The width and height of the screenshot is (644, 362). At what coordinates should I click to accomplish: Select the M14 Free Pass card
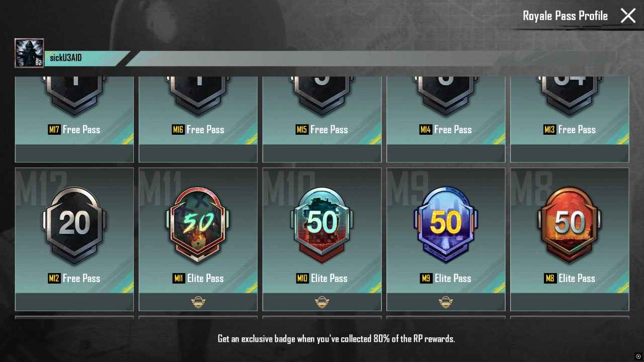click(x=446, y=120)
